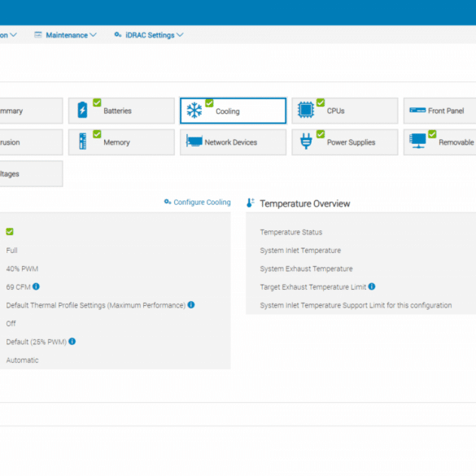Click the snowflake Cooling icon
Screen dimensions: 476x476
pyautogui.click(x=194, y=110)
